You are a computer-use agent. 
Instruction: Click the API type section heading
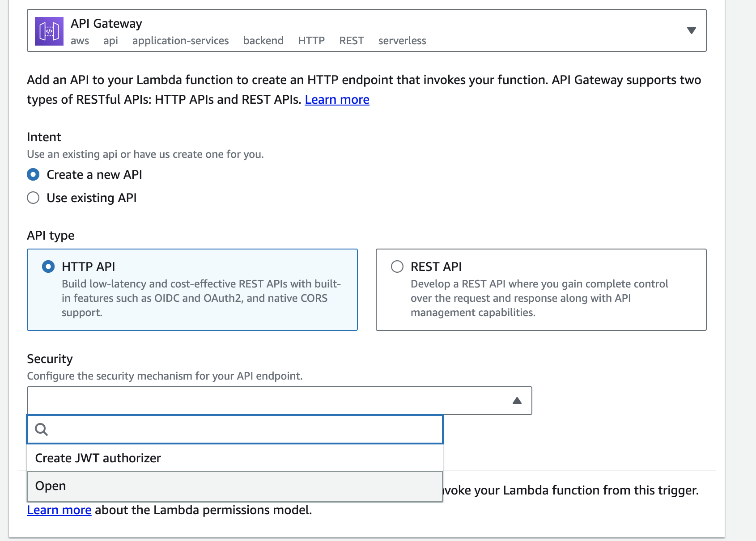51,235
